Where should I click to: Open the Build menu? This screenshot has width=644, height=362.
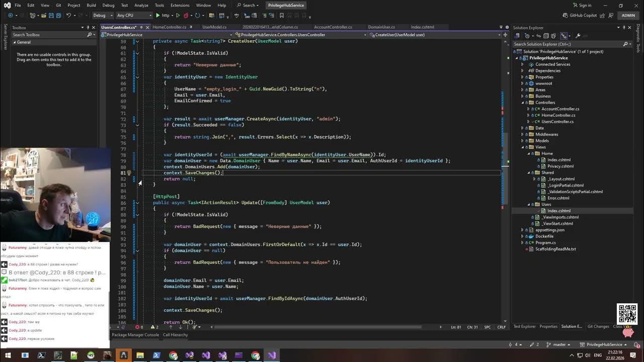click(x=91, y=5)
